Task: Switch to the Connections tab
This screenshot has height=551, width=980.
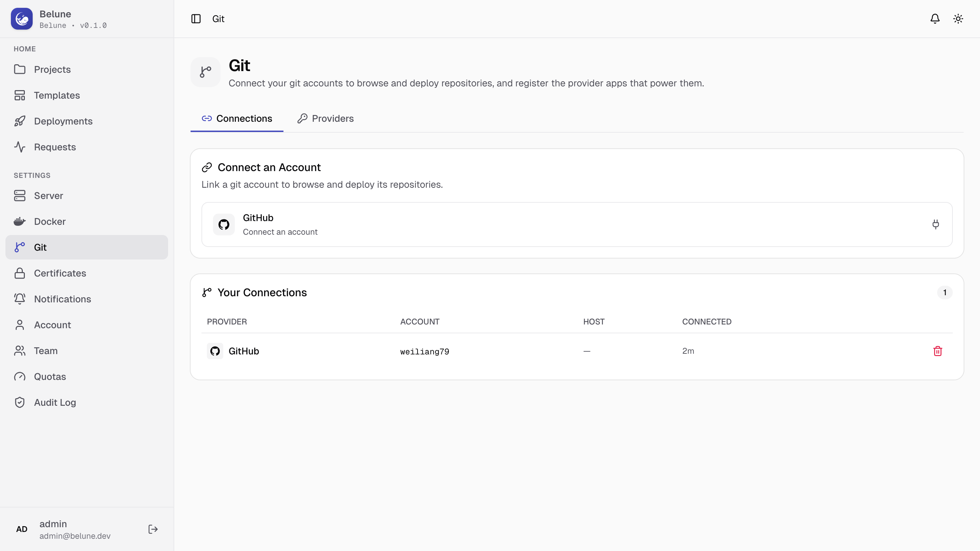Action: pos(236,119)
